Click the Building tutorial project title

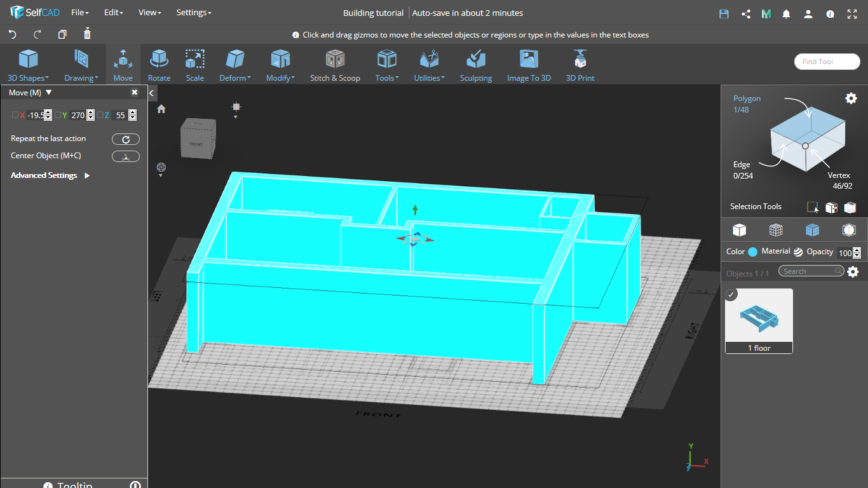click(x=373, y=13)
